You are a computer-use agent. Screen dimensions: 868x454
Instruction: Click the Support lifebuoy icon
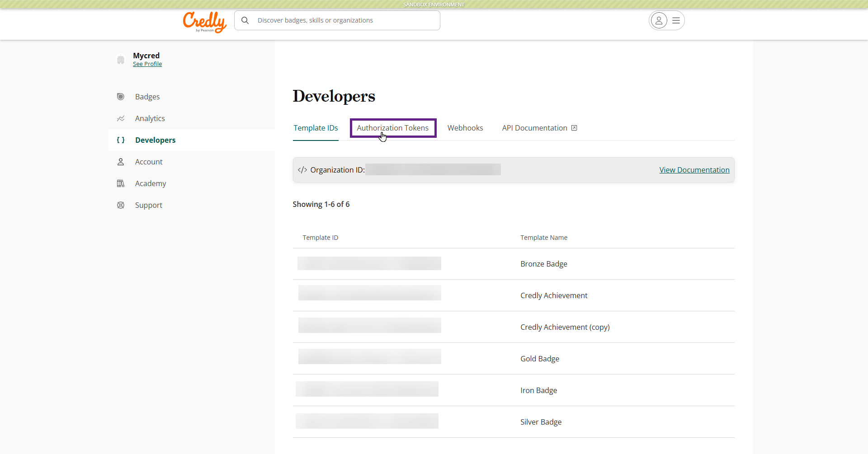click(x=121, y=205)
